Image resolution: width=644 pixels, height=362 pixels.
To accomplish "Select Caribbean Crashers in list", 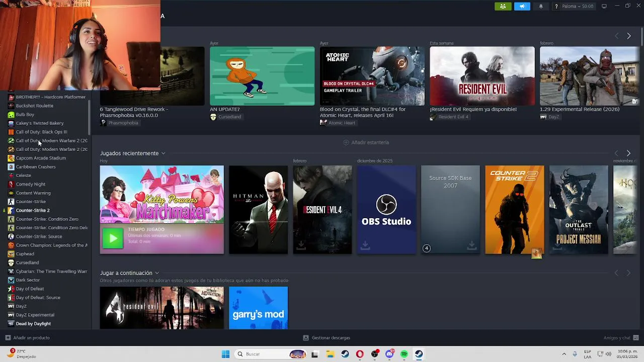I will click(x=35, y=167).
